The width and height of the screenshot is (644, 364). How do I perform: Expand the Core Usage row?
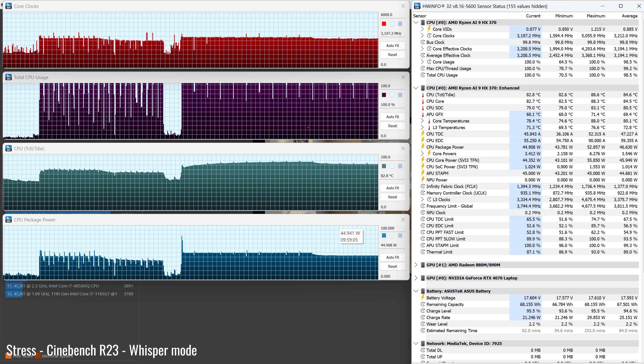pos(422,62)
